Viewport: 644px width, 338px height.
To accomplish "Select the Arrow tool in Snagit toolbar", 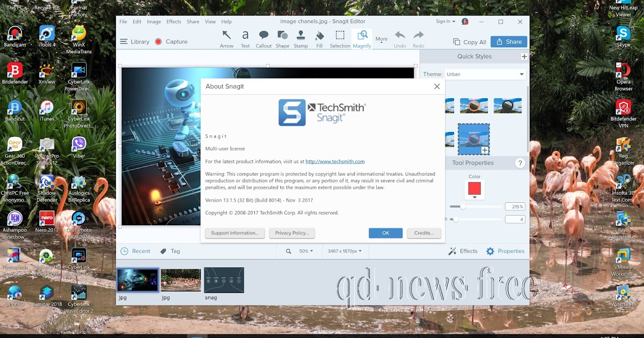I will click(x=226, y=39).
